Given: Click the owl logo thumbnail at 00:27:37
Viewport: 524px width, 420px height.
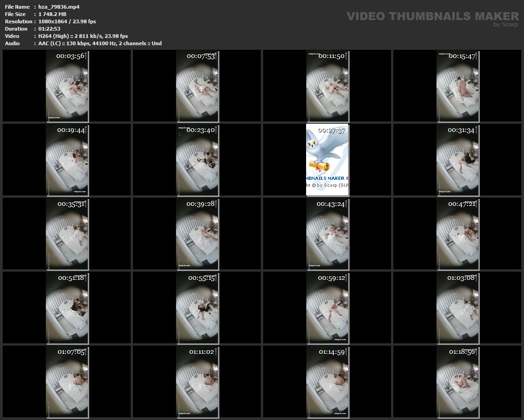Looking at the screenshot, I should (x=327, y=160).
